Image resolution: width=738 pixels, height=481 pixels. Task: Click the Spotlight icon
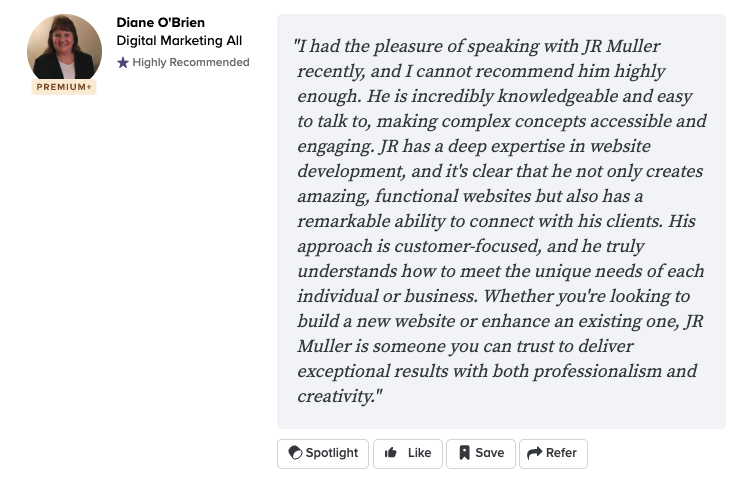point(295,453)
